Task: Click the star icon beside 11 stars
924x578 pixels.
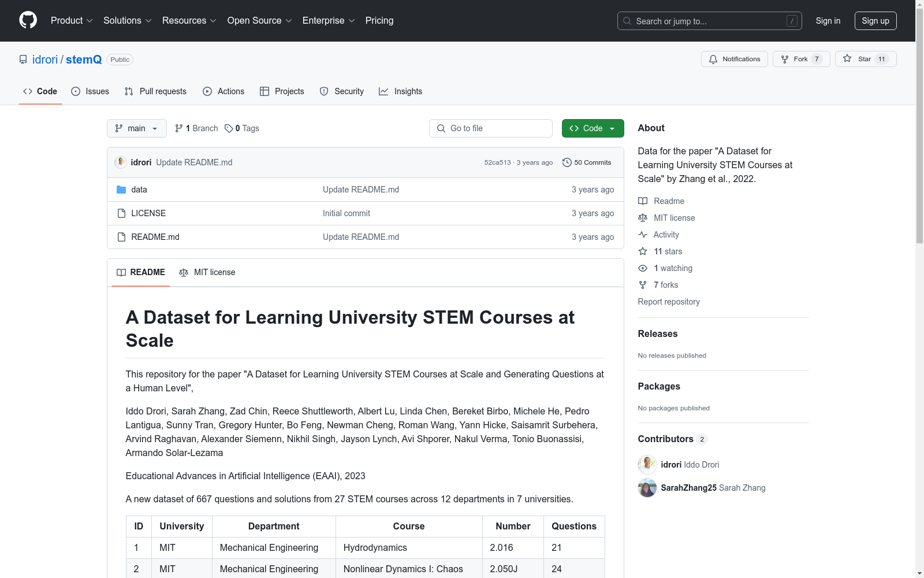Action: pos(643,251)
